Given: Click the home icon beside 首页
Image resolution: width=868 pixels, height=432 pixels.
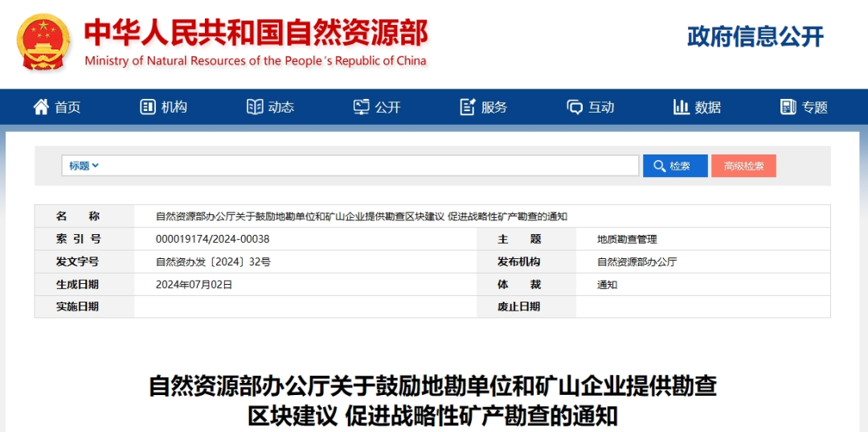Looking at the screenshot, I should point(41,107).
